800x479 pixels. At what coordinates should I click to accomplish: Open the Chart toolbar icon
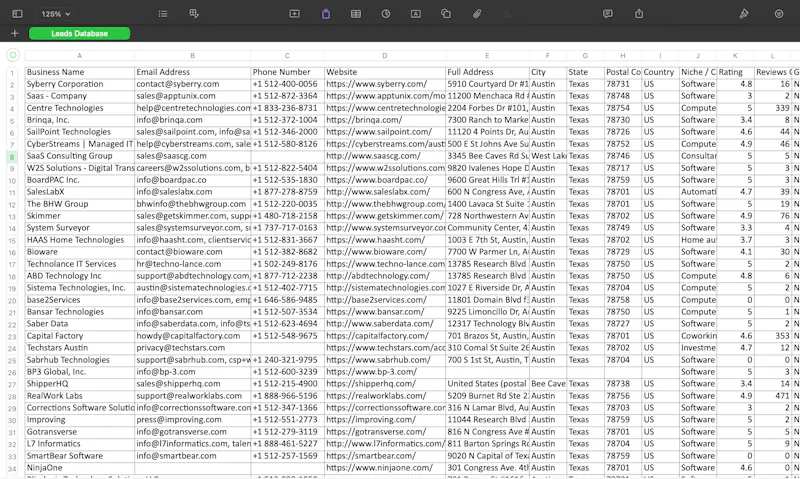(x=386, y=14)
